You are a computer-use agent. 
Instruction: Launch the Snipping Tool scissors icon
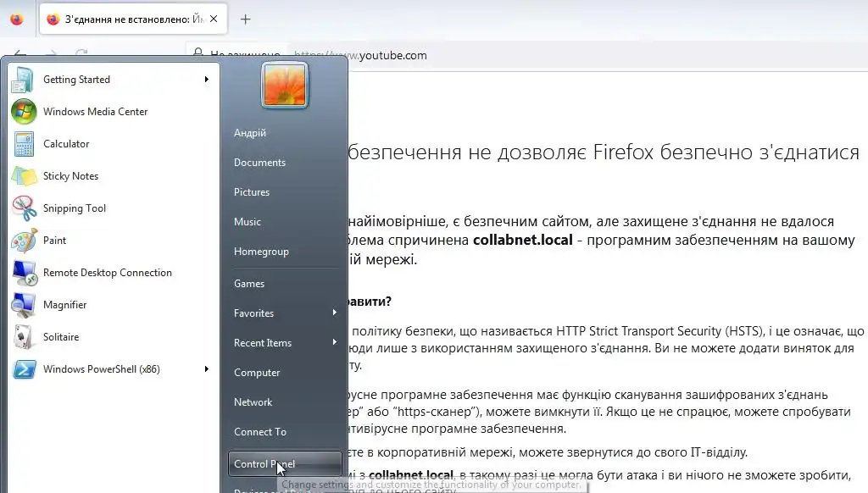(24, 208)
